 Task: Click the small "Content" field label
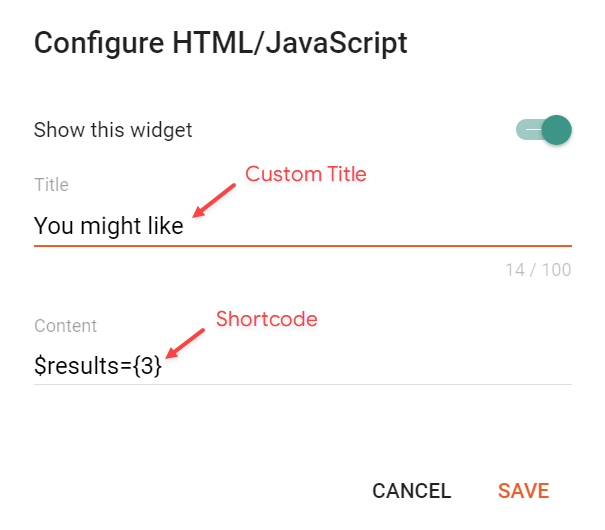pyautogui.click(x=65, y=326)
